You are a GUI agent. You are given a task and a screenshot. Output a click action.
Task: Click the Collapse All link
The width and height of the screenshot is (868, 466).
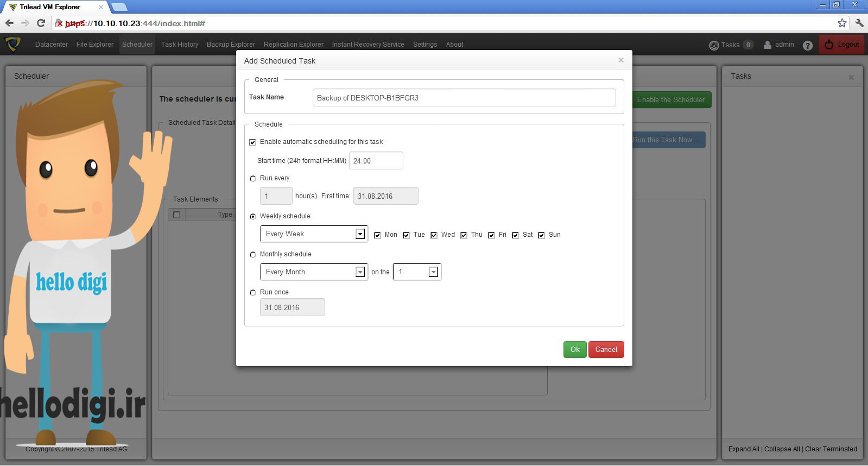coord(782,449)
